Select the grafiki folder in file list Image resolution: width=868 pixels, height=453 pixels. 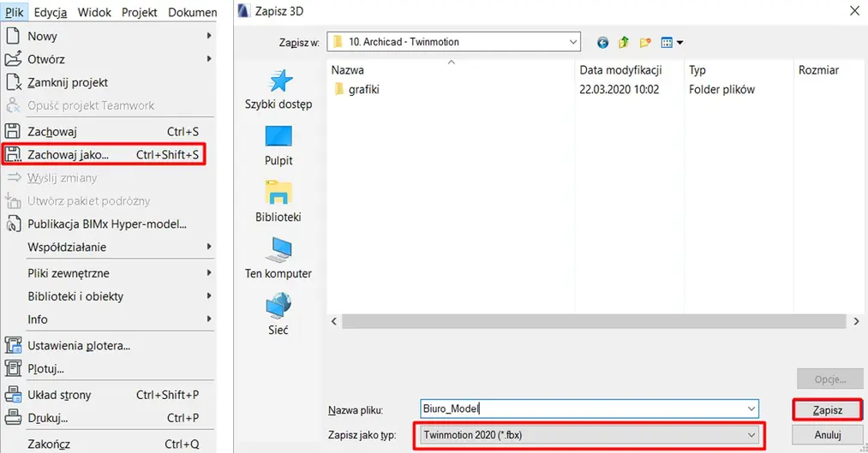point(363,89)
